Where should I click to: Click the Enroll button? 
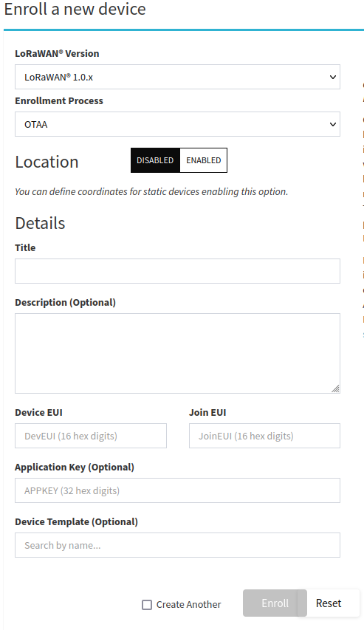(275, 603)
